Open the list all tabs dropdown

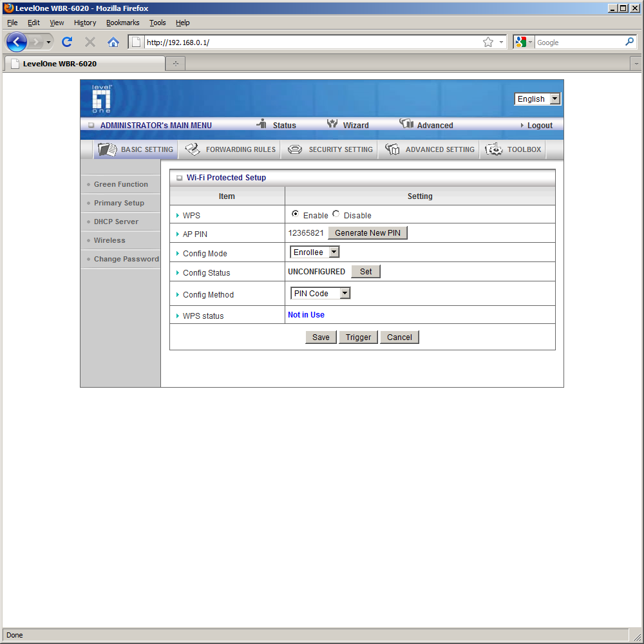click(636, 64)
